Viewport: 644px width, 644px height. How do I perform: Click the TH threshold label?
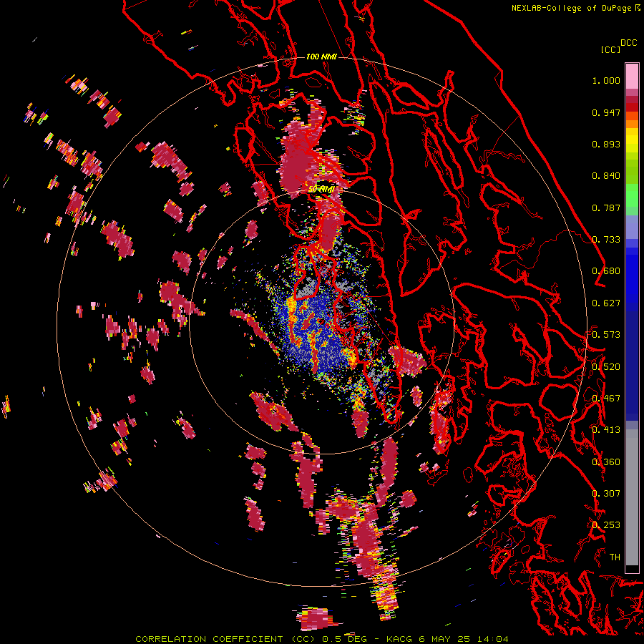point(615,557)
